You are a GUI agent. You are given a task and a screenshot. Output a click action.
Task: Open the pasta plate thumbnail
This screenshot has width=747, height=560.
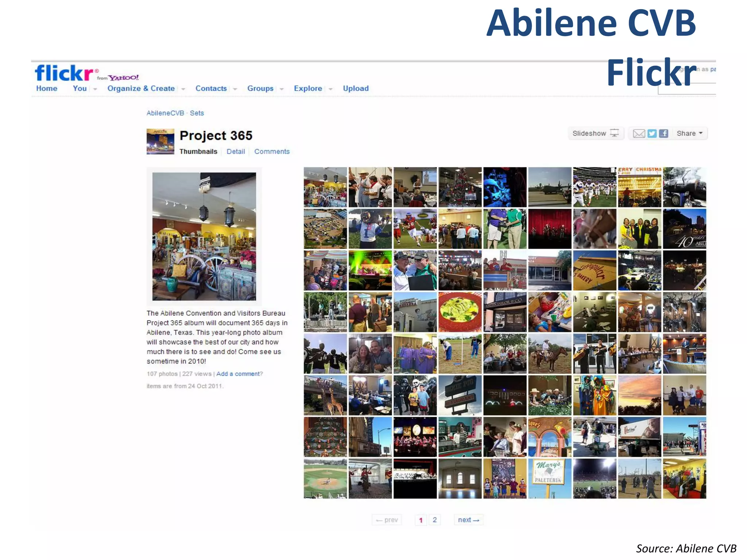point(460,312)
